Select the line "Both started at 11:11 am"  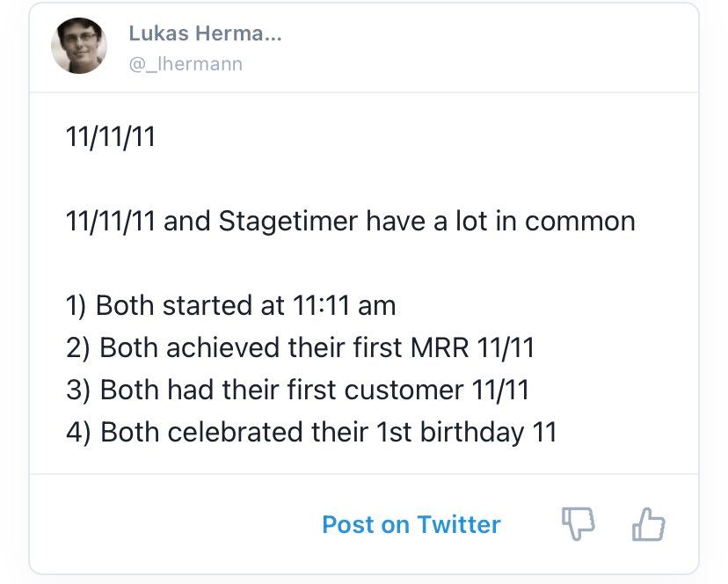tap(230, 305)
